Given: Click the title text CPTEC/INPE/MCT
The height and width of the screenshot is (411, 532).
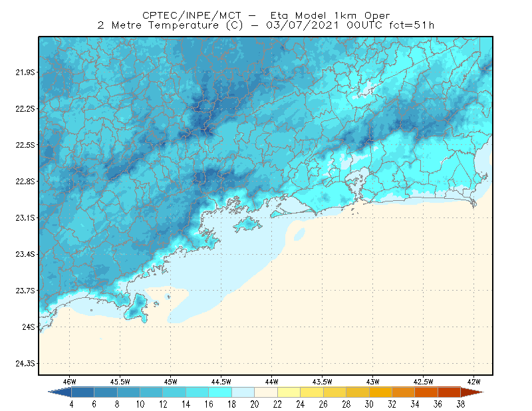Looking at the screenshot, I should 192,15.
